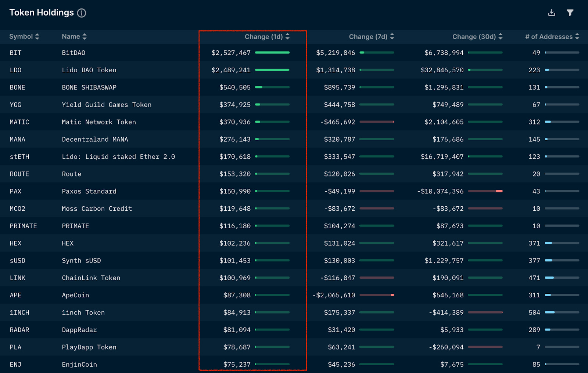Click name Lido: Liquid staked Ether 2.0
The width and height of the screenshot is (588, 373).
tap(118, 157)
